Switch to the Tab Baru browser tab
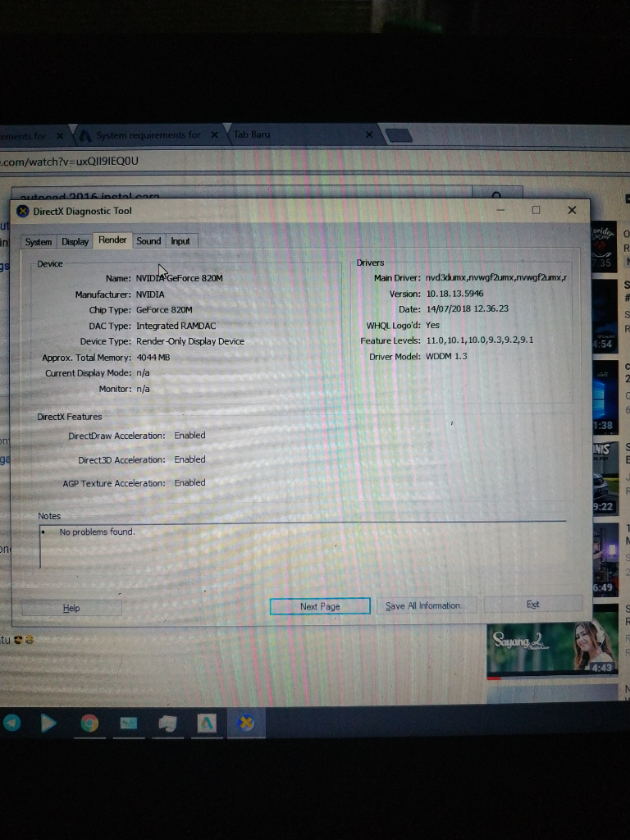Viewport: 630px width, 840px height. click(300, 135)
